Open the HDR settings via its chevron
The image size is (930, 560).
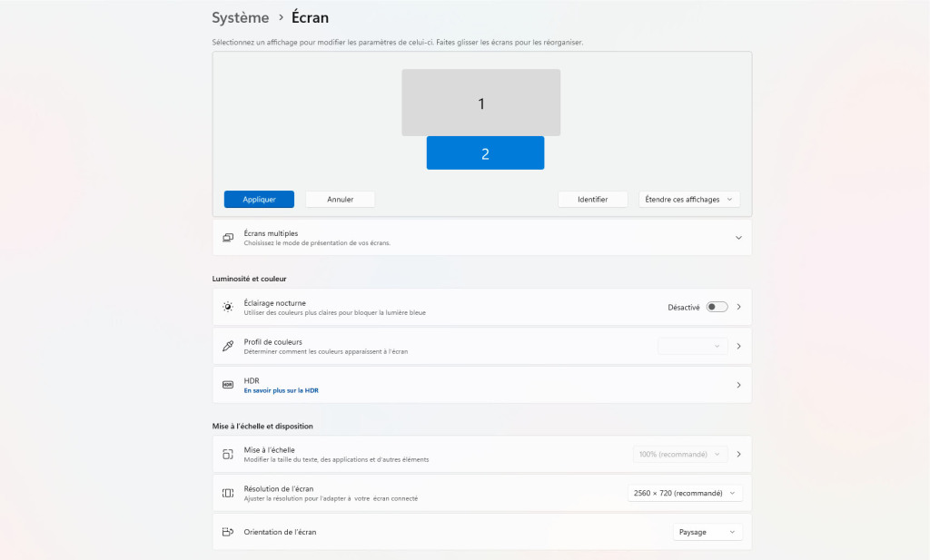tap(738, 385)
